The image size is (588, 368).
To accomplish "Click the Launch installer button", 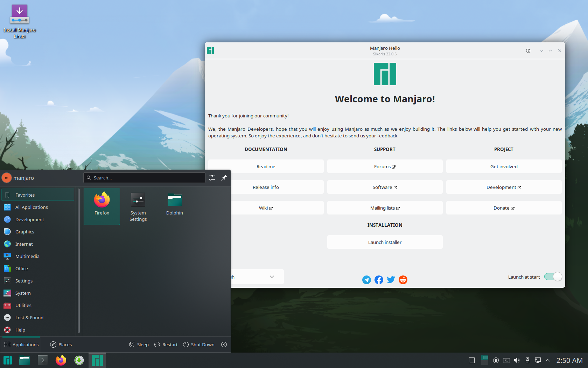I will tap(385, 242).
